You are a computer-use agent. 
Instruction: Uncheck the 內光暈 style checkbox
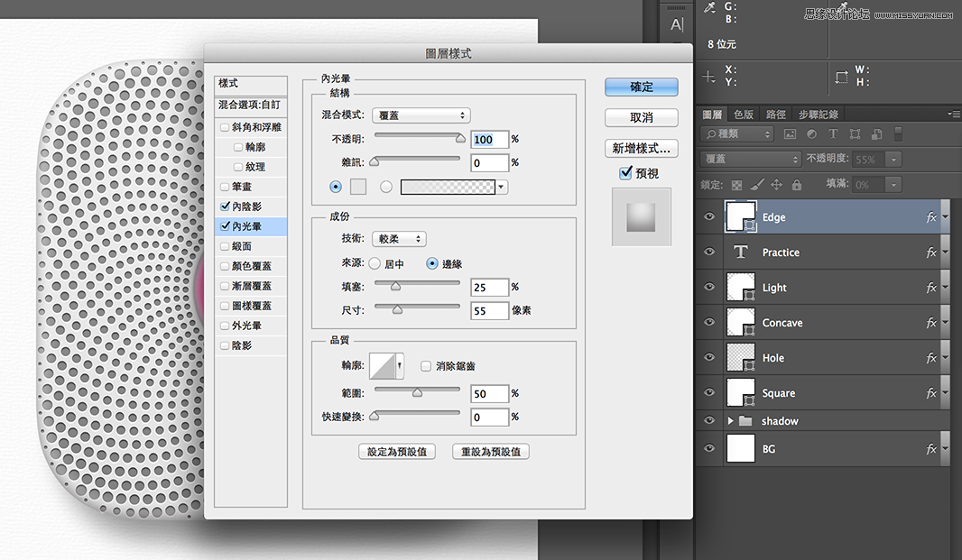pos(225,225)
